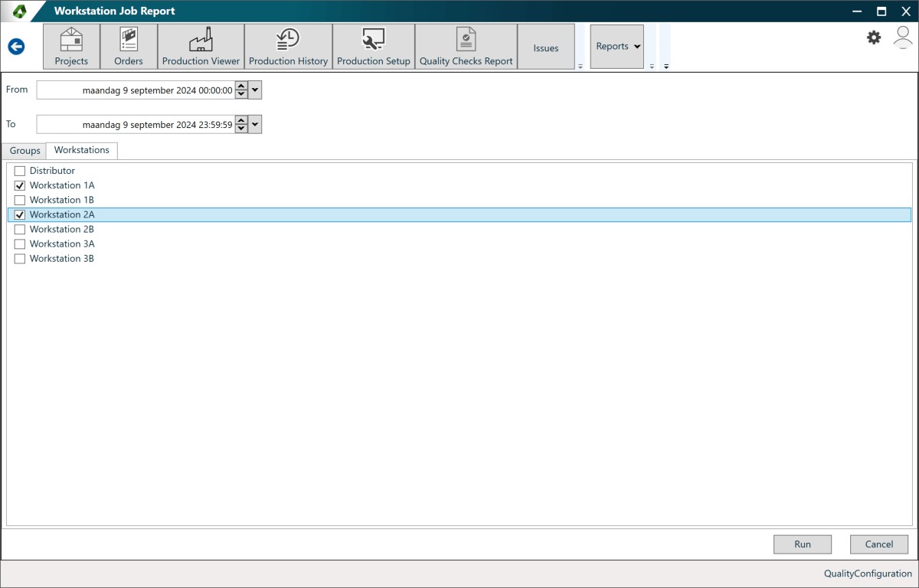This screenshot has height=588, width=919.
Task: Increment the From date with up spinner
Action: coord(241,86)
